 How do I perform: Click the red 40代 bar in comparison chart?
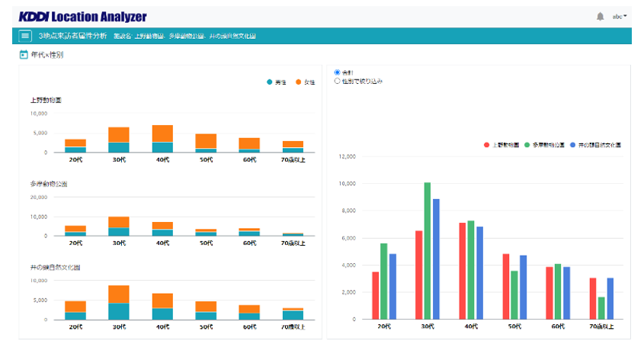click(462, 271)
